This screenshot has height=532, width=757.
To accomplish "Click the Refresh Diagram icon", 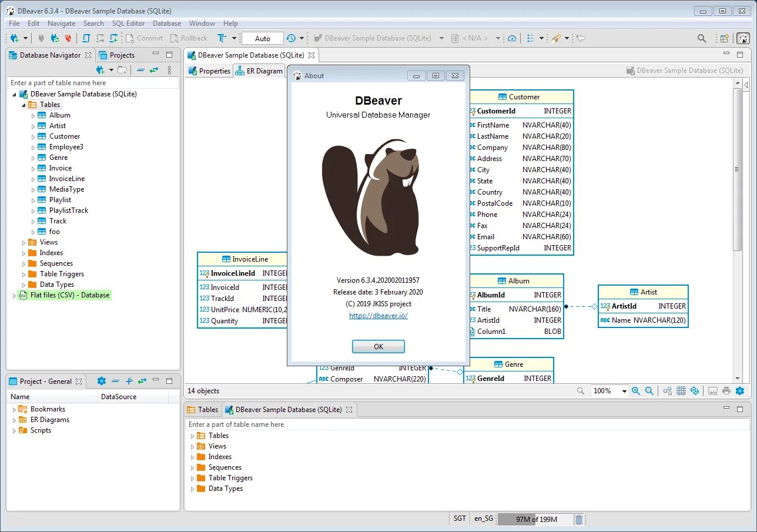I will [x=695, y=391].
